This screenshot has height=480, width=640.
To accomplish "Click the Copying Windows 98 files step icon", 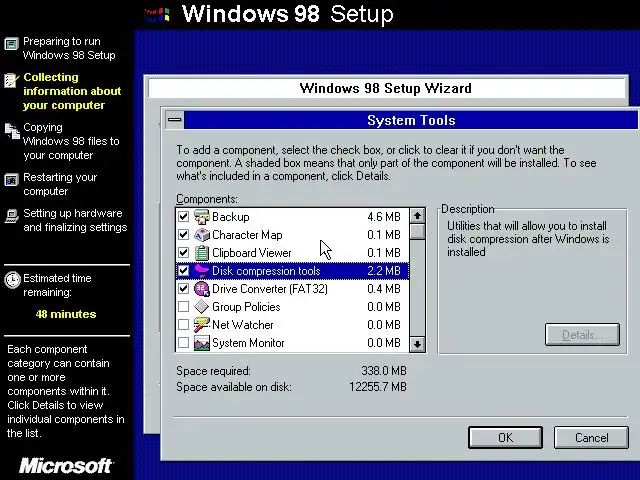I will pos(12,131).
